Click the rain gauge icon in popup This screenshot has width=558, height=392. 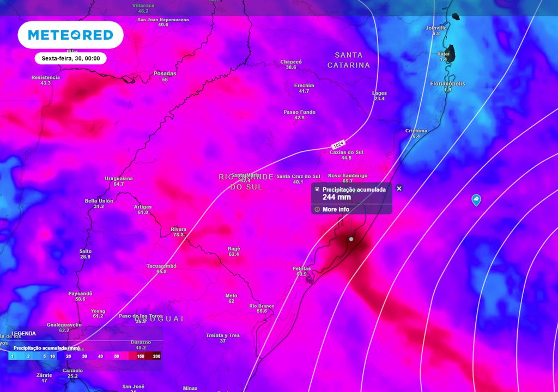[317, 189]
